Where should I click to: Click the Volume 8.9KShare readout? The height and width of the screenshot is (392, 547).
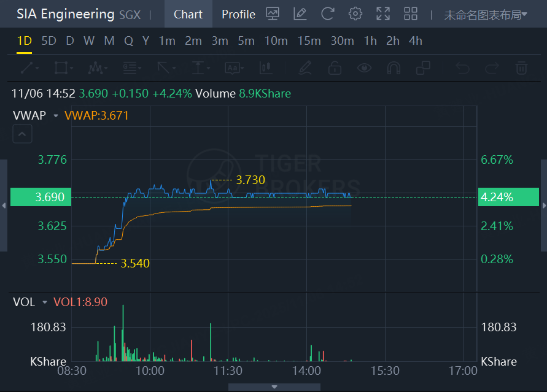[x=243, y=93]
